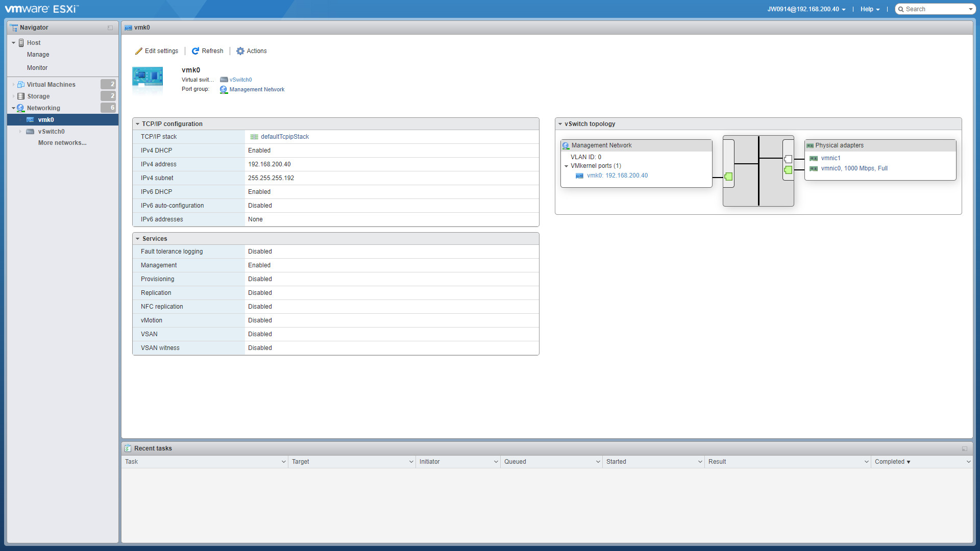The height and width of the screenshot is (551, 980).
Task: Click the green port connector on Management Network side
Action: [728, 177]
